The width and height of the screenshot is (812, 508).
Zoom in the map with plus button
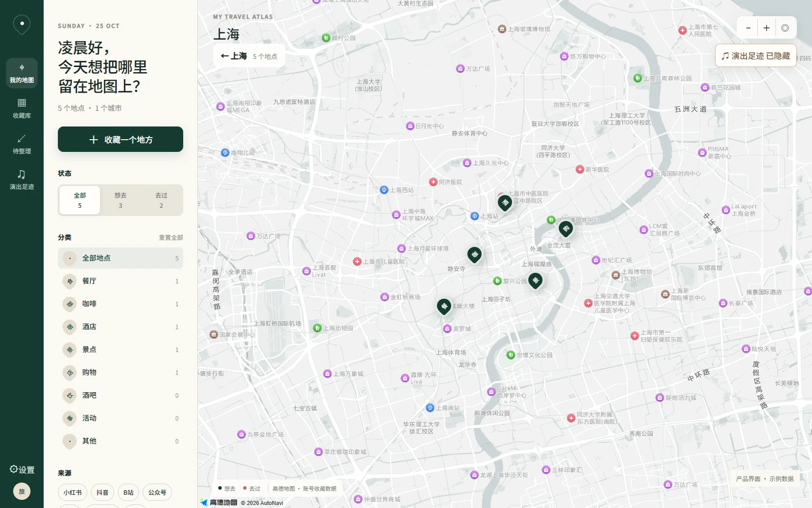pyautogui.click(x=766, y=28)
